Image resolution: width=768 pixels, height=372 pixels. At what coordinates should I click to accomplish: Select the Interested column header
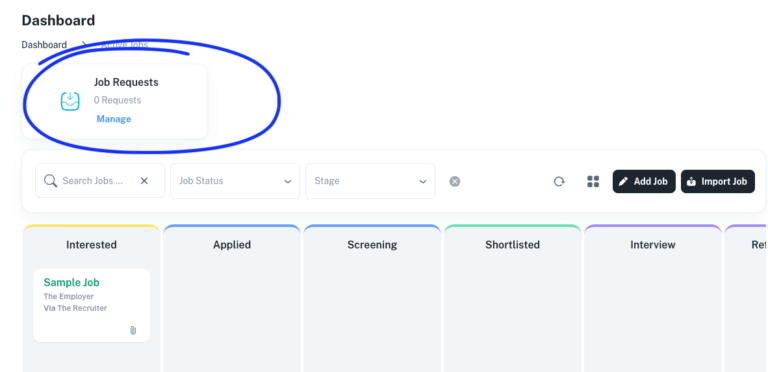92,245
